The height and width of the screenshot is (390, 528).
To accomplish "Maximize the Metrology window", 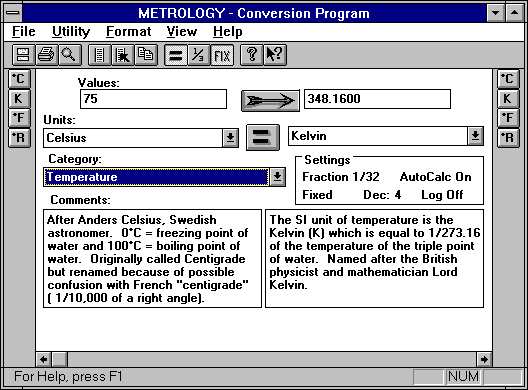I will 514,13.
